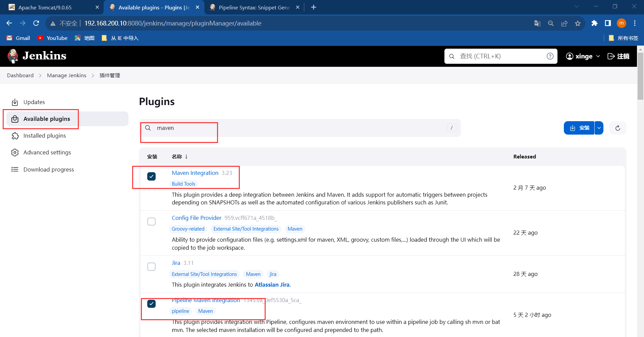The image size is (644, 337).
Task: Open the Chrome profile avatar
Action: (x=622, y=23)
